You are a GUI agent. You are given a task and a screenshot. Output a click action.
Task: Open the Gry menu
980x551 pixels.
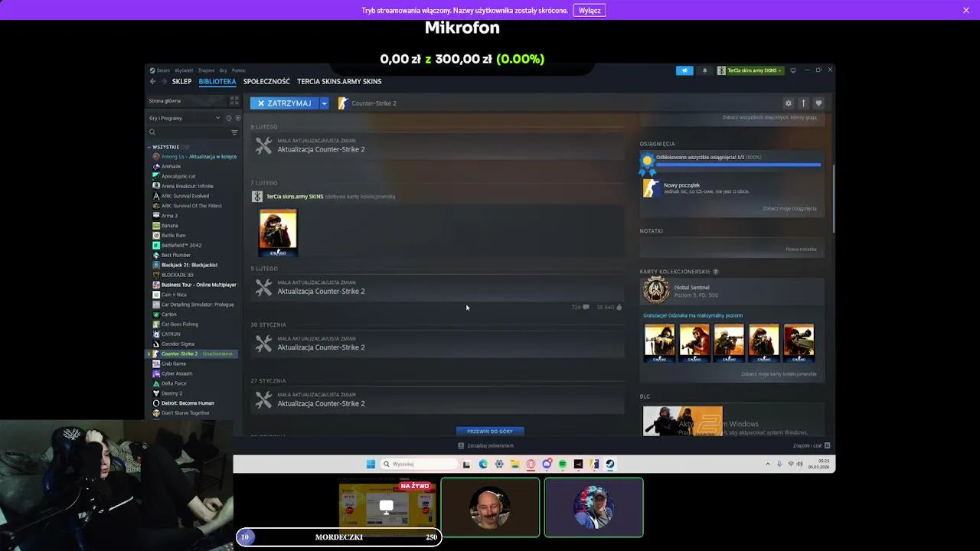(x=224, y=70)
